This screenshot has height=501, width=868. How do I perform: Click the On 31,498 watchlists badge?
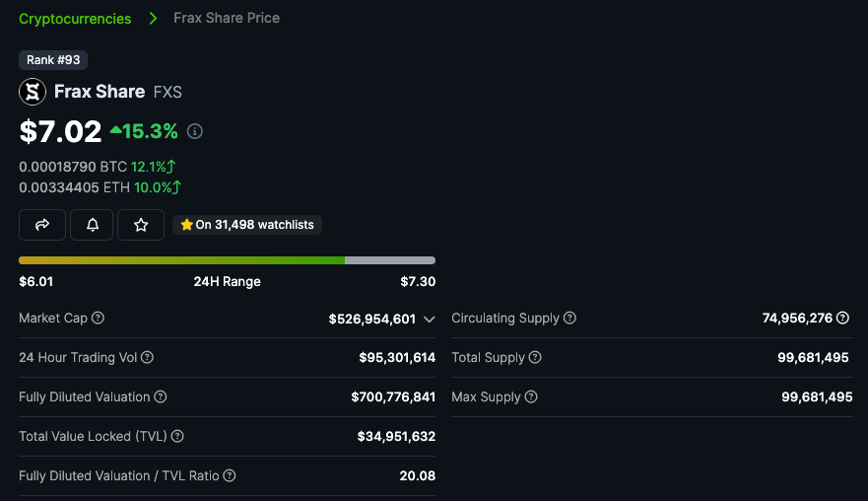pos(247,225)
